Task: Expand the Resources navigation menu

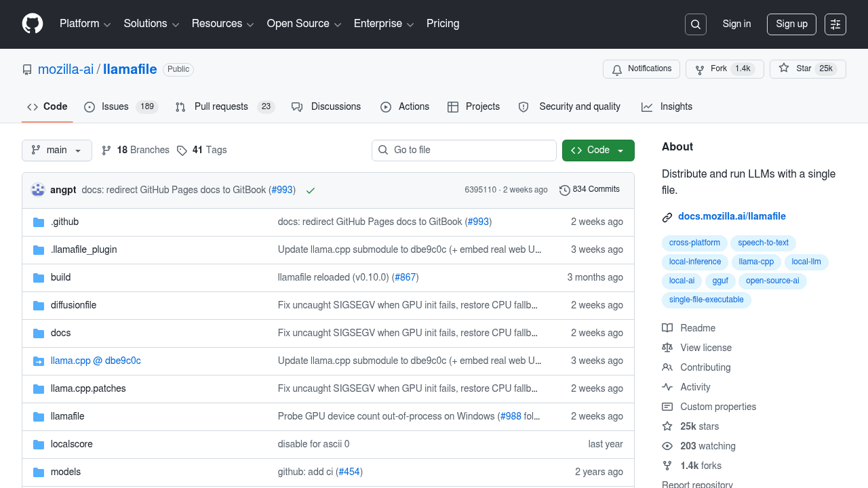Action: click(x=222, y=24)
